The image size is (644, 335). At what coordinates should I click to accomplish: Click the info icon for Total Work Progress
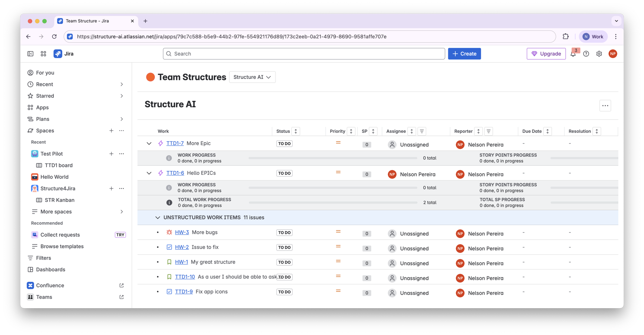click(x=169, y=202)
